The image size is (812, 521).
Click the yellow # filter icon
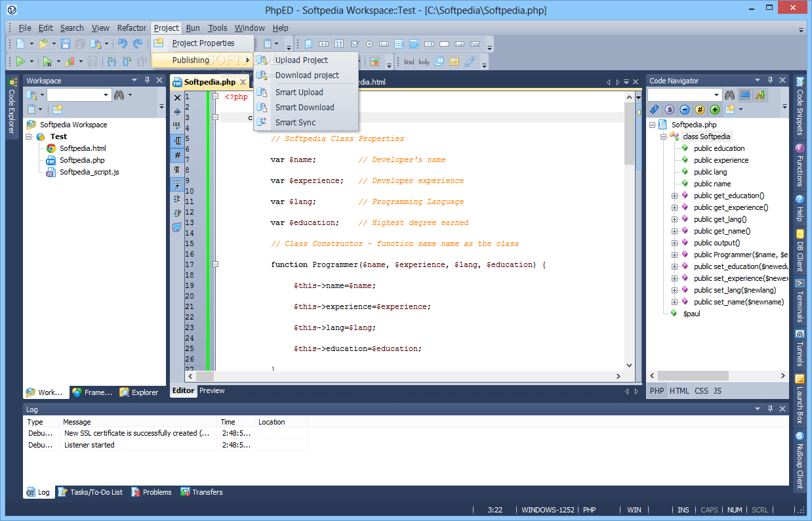tap(700, 110)
